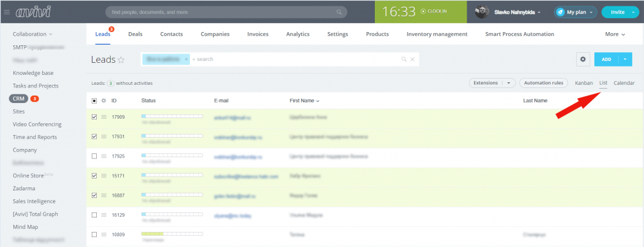
Task: Open grid column settings gear beside ID
Action: coord(104,101)
